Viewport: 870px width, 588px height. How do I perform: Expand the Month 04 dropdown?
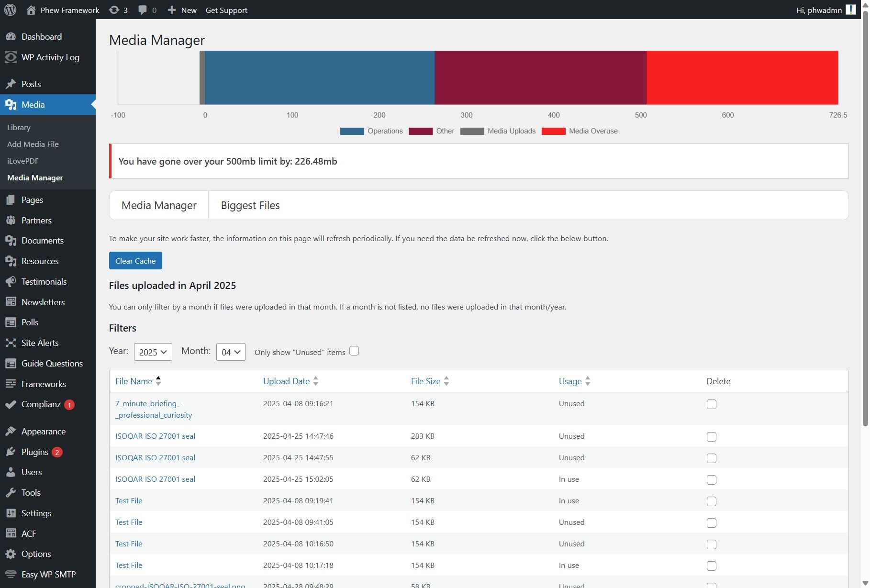[231, 352]
